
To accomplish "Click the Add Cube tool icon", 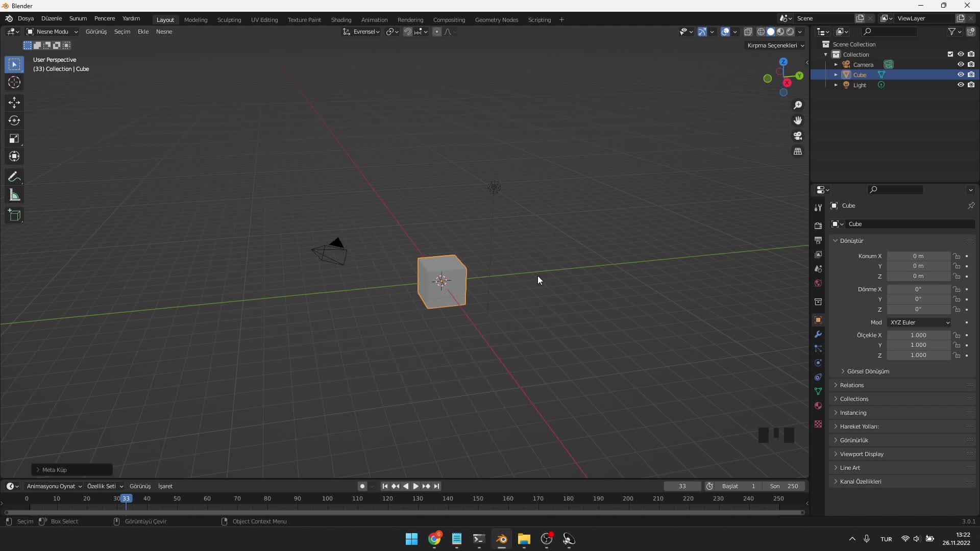I will click(x=15, y=215).
